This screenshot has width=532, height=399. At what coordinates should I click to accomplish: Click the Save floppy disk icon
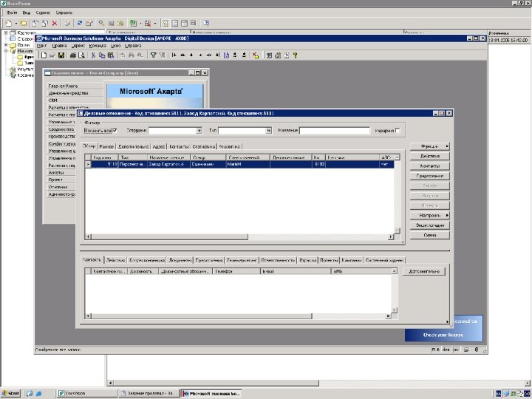click(x=61, y=55)
